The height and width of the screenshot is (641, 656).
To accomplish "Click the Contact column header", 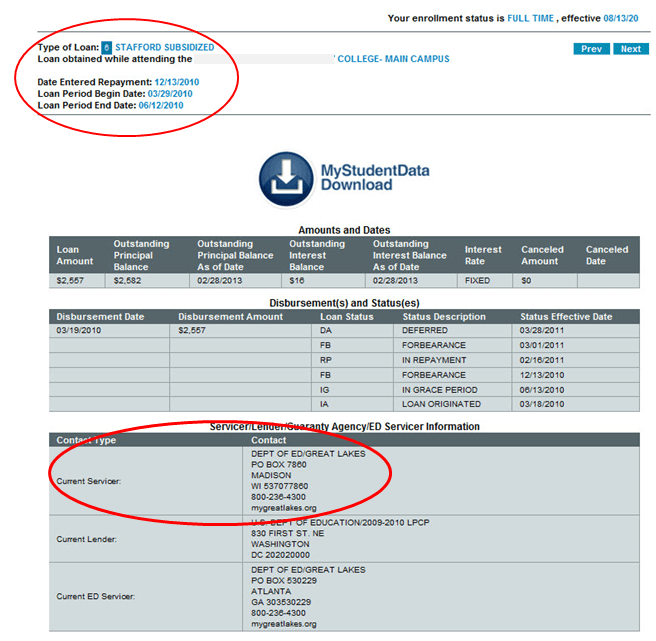I will point(269,440).
